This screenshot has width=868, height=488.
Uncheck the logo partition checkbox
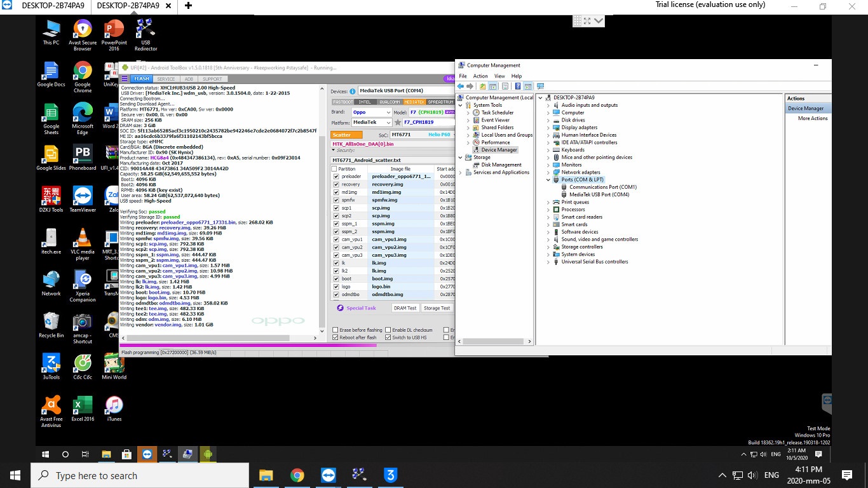pos(337,287)
